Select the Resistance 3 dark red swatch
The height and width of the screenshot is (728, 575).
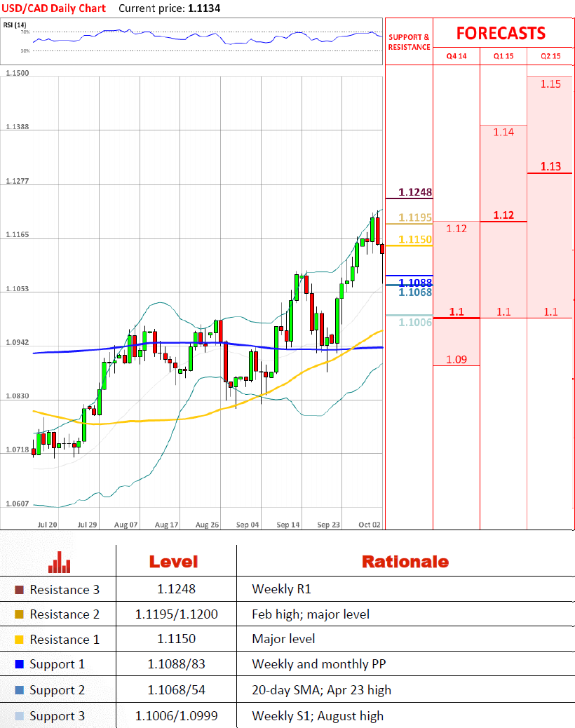(x=19, y=590)
